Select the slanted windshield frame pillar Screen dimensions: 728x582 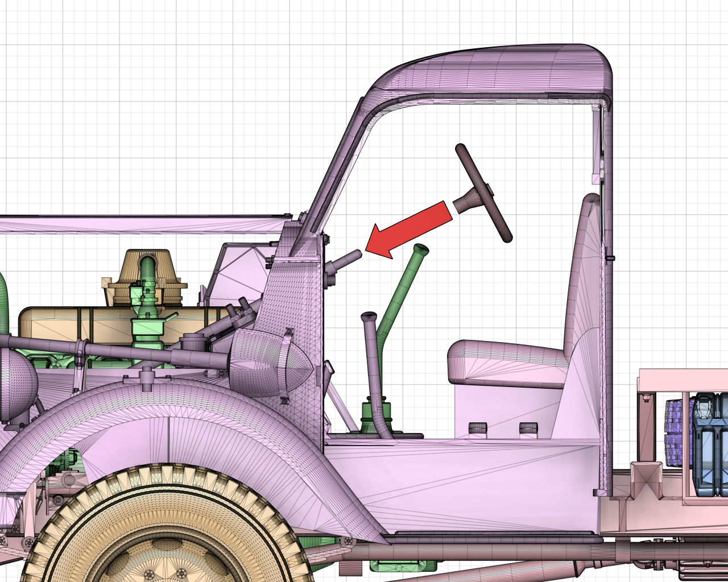coord(336,165)
